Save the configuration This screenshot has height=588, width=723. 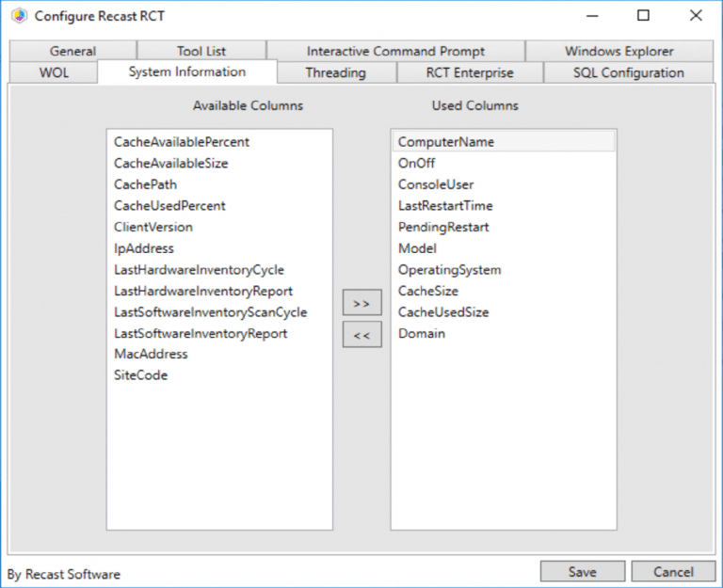(583, 571)
